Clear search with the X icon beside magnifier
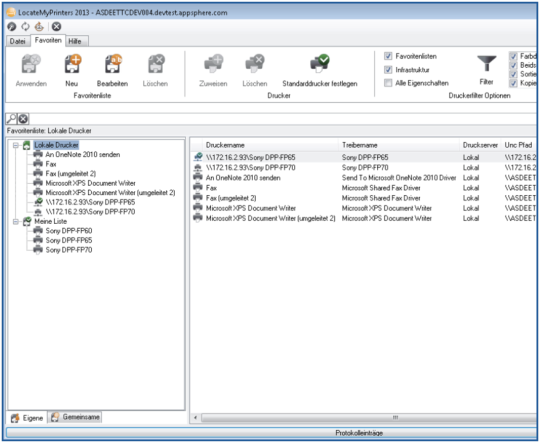Image resolution: width=540 pixels, height=443 pixels. (x=23, y=119)
